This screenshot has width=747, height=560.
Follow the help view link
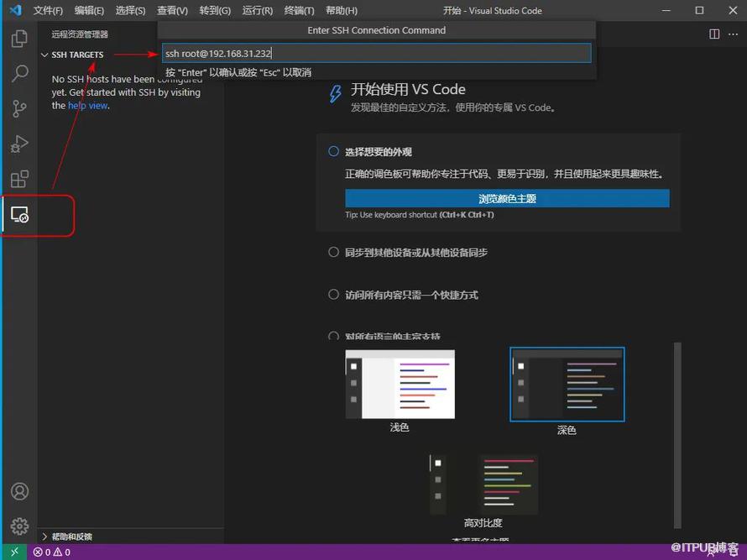pos(88,106)
